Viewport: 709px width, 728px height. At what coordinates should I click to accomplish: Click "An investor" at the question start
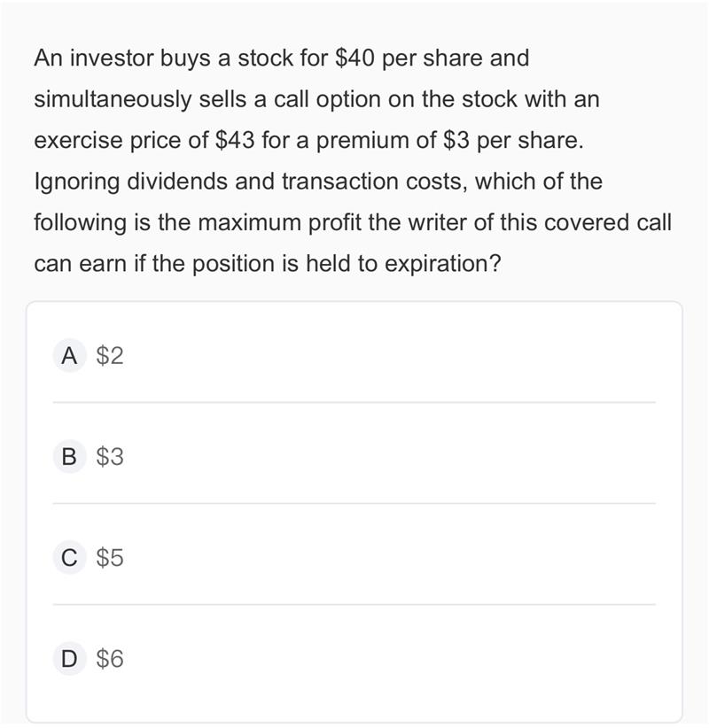coord(94,58)
